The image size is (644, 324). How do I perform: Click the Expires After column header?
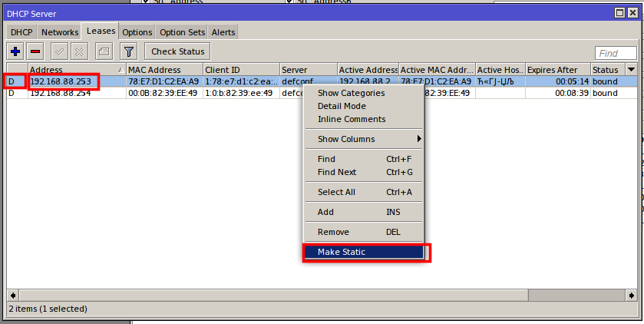click(x=558, y=70)
